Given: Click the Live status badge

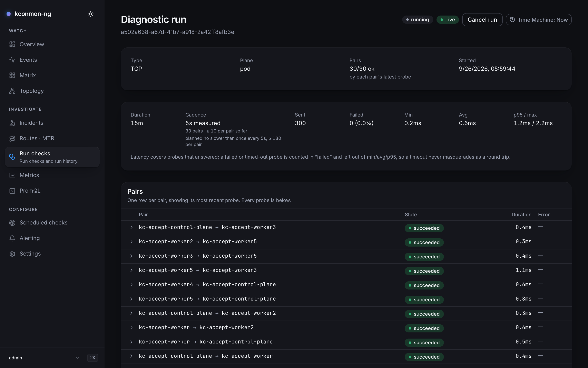Looking at the screenshot, I should 447,20.
